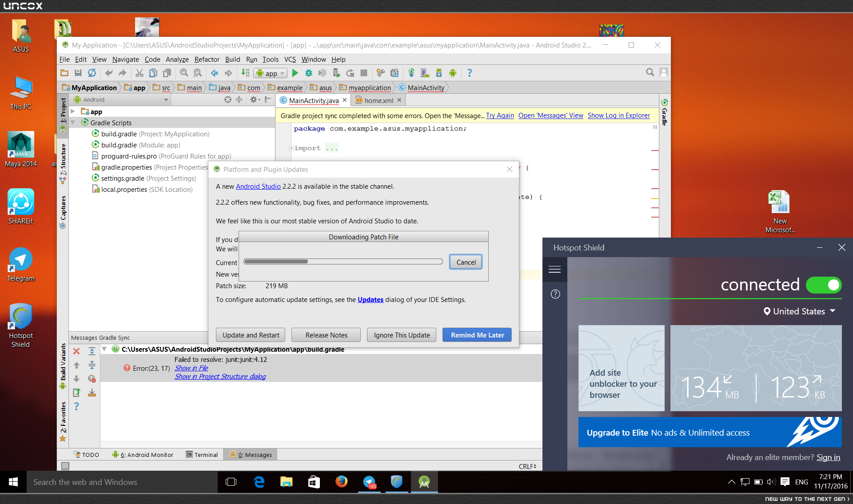Viewport: 853px width, 504px height.
Task: Cancel the patch file download
Action: [x=466, y=262]
